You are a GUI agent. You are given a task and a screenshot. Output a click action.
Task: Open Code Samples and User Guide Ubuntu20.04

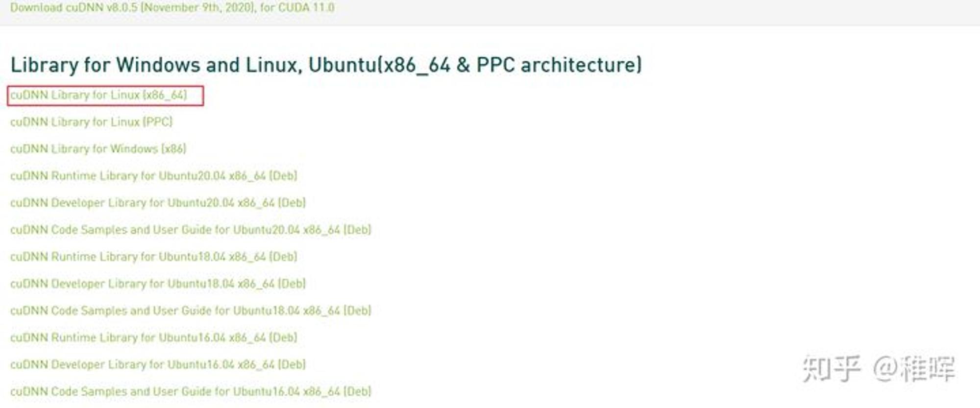point(191,230)
